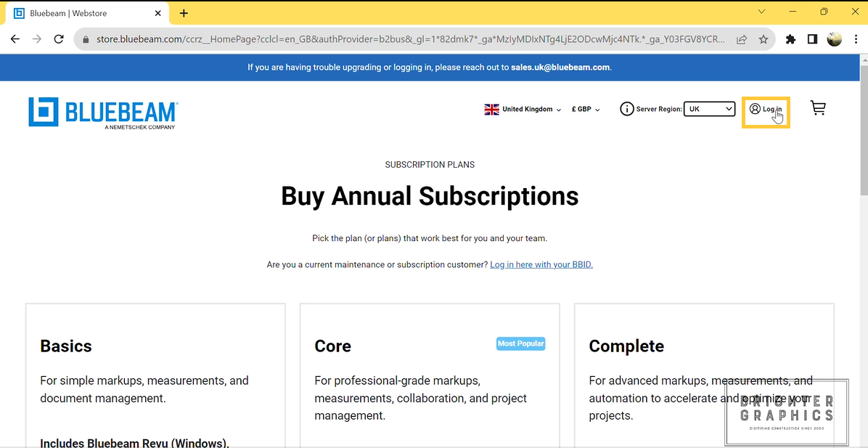Click the browser back arrow
This screenshot has height=448, width=868.
coord(15,39)
